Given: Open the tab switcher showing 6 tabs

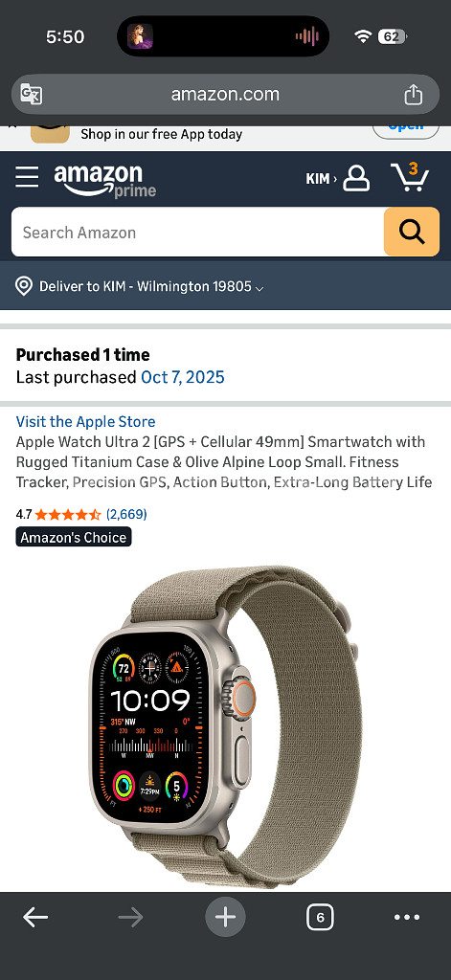Looking at the screenshot, I should [x=320, y=918].
